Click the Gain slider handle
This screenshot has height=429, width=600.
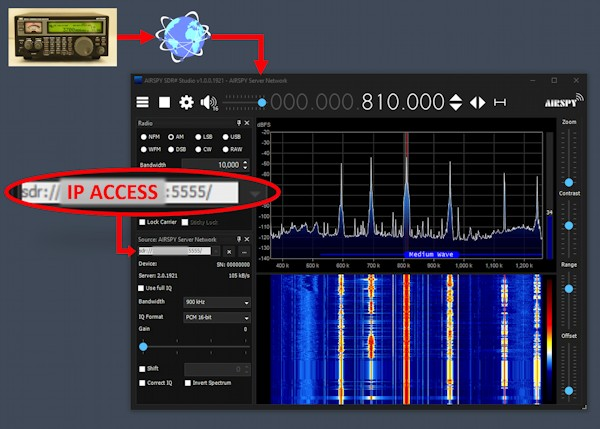pos(143,346)
